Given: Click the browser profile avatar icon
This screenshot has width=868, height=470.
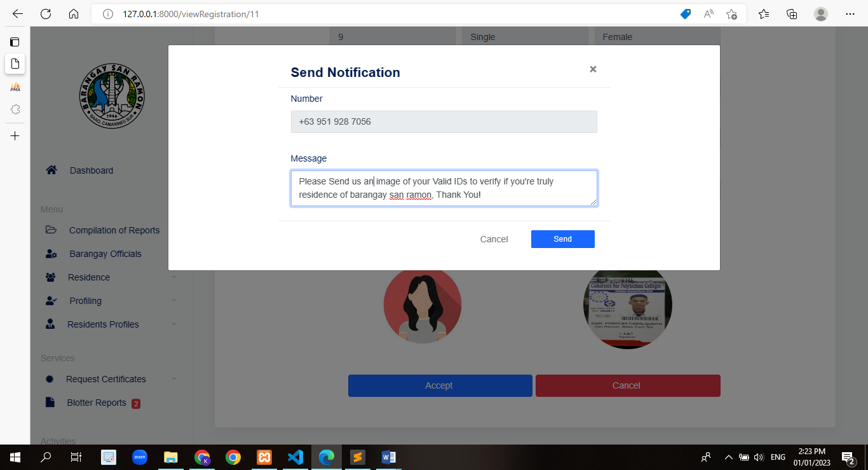Looking at the screenshot, I should point(820,13).
